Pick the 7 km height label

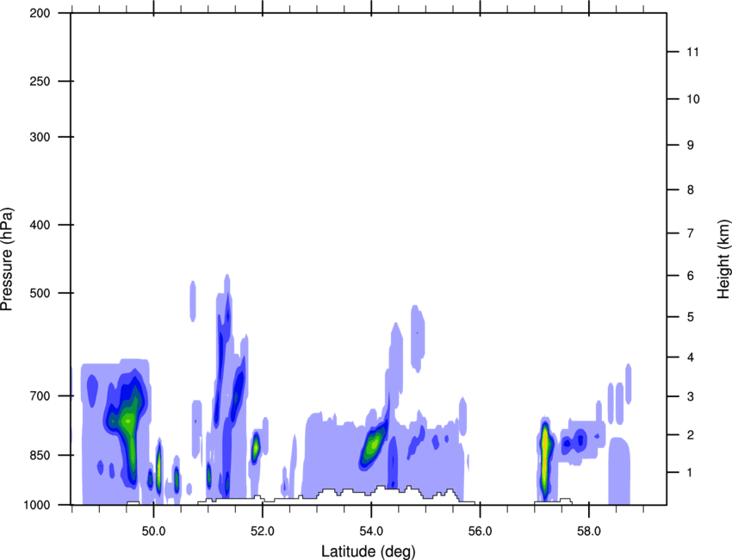tap(691, 233)
